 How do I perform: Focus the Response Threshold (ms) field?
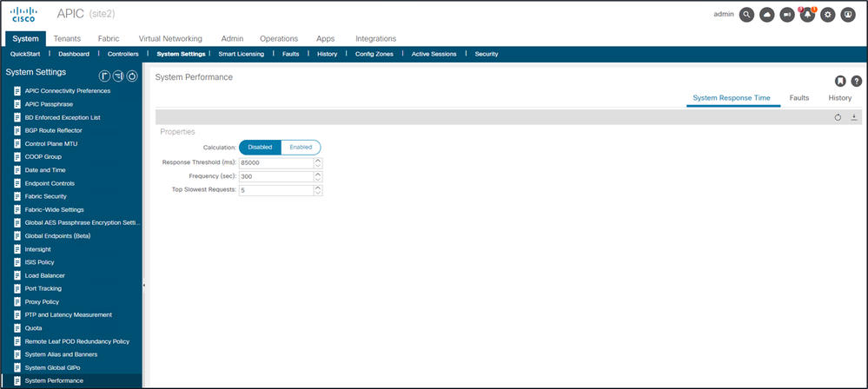(276, 162)
